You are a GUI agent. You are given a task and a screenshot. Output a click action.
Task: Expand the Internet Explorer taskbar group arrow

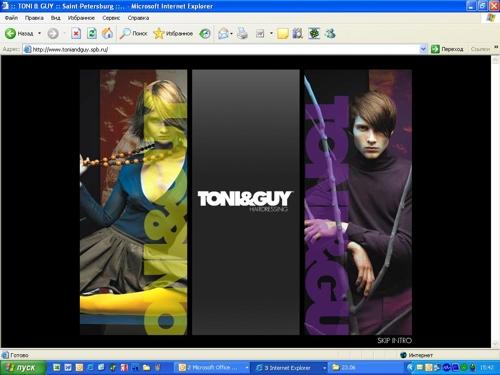pyautogui.click(x=324, y=368)
